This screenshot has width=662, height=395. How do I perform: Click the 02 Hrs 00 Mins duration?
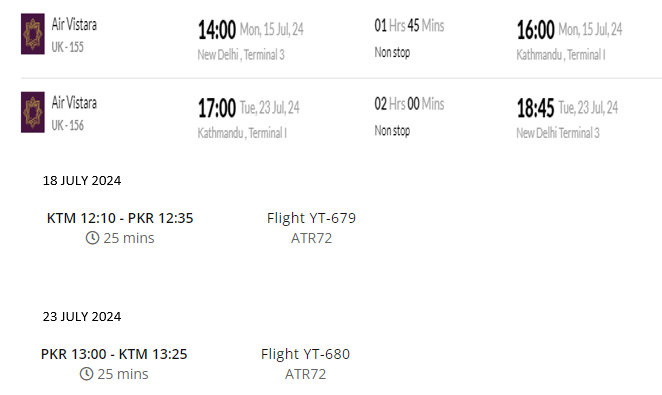[409, 104]
